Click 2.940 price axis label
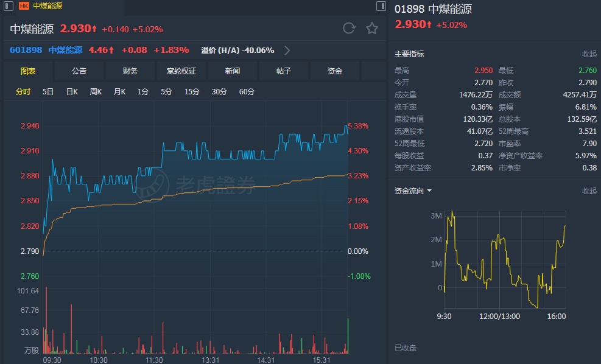 (x=30, y=125)
